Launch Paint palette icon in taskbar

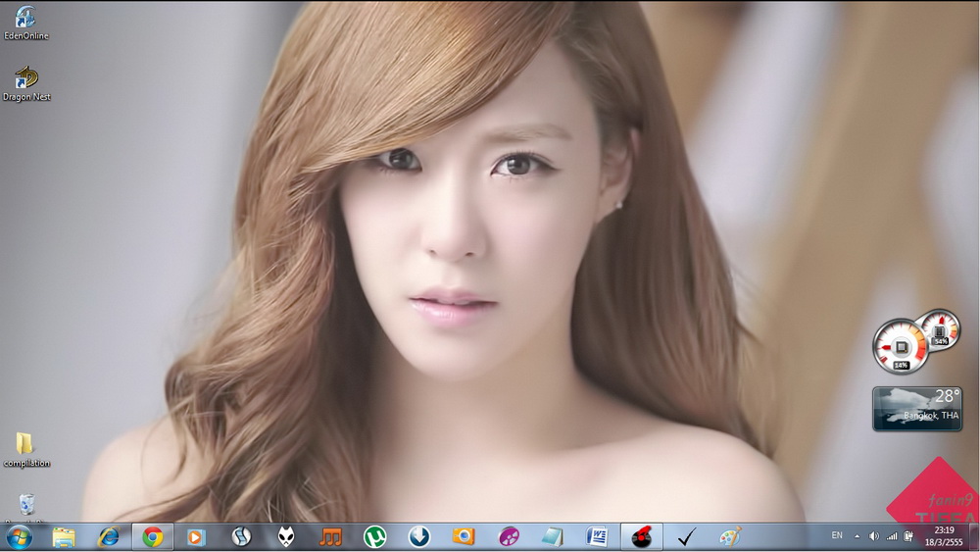(x=730, y=537)
